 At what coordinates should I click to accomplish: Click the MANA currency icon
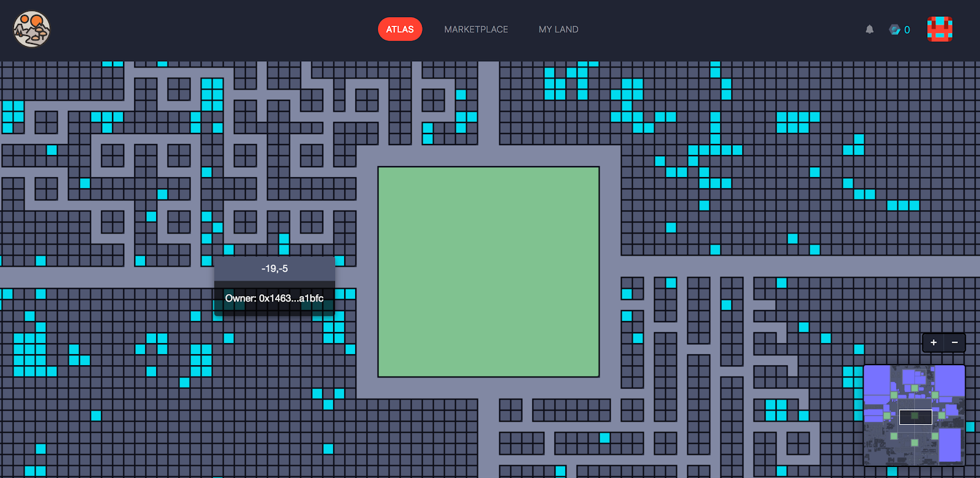pyautogui.click(x=894, y=29)
